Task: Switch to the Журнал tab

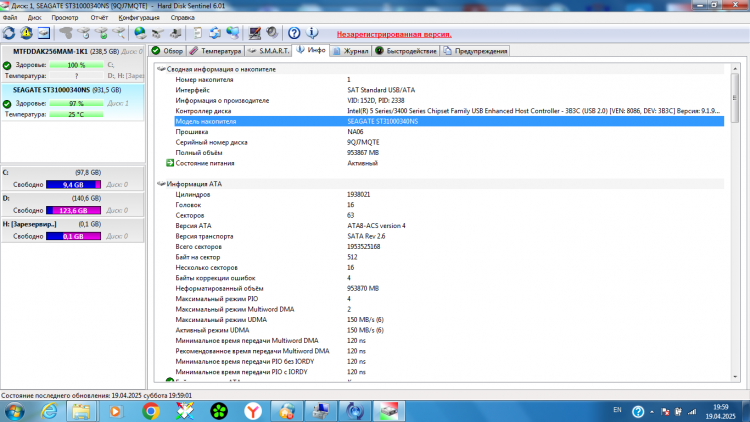Action: pyautogui.click(x=351, y=51)
